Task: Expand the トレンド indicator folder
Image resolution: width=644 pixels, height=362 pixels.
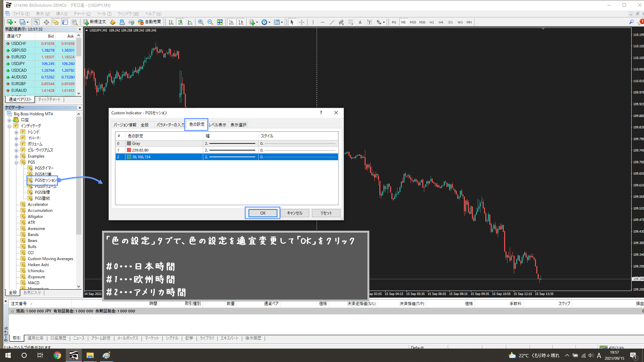Action: [16, 132]
